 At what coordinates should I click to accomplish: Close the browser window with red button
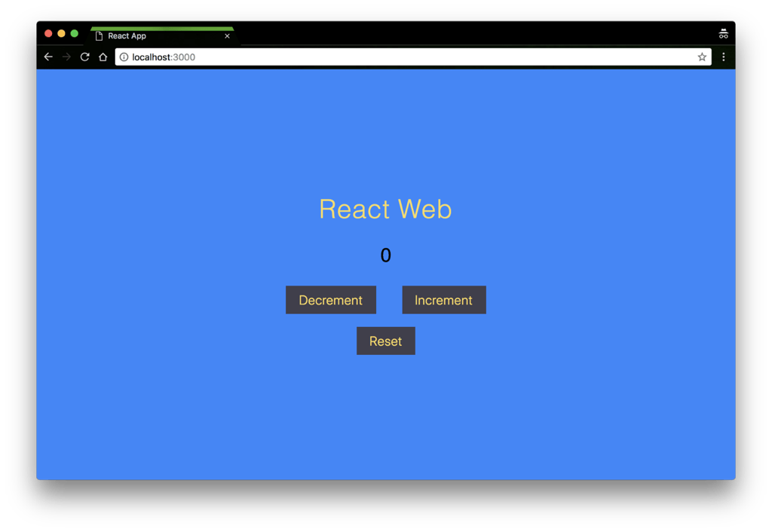coord(48,34)
